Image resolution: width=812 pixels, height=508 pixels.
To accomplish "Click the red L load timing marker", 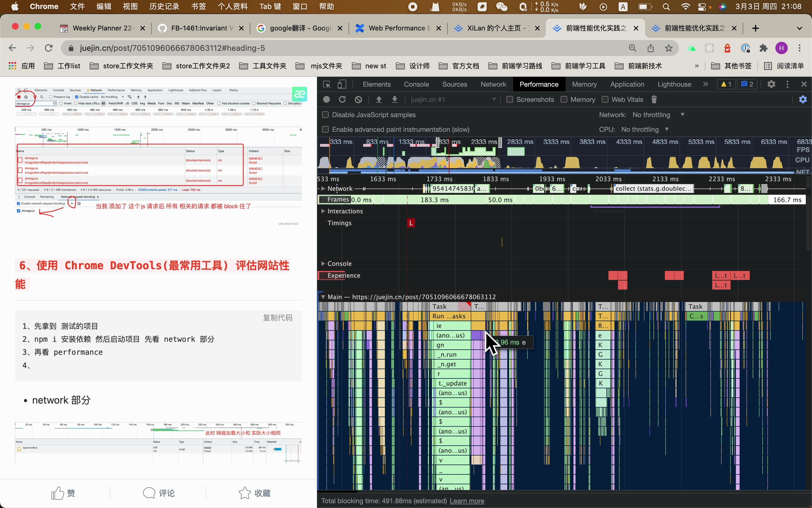I will [x=411, y=223].
